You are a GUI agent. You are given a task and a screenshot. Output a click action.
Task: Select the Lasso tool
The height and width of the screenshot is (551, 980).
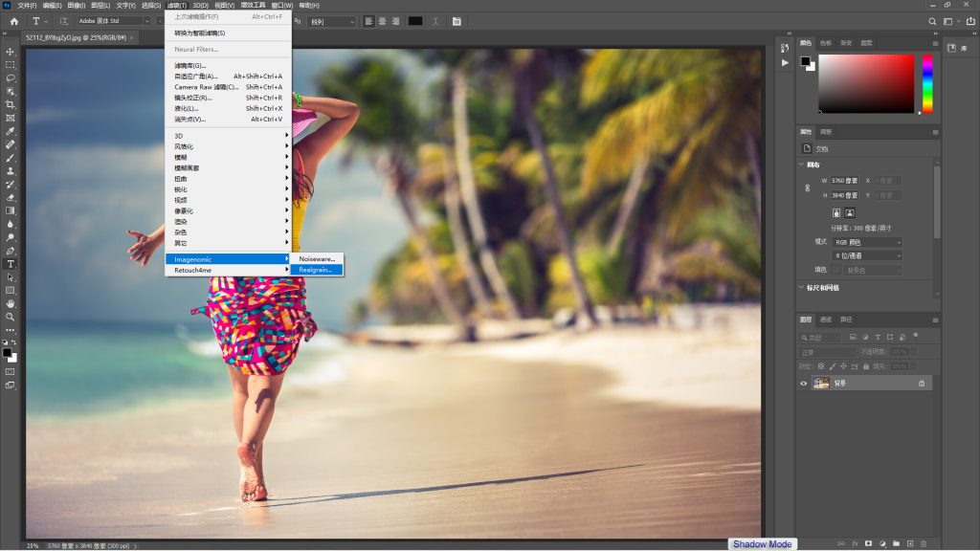click(11, 78)
